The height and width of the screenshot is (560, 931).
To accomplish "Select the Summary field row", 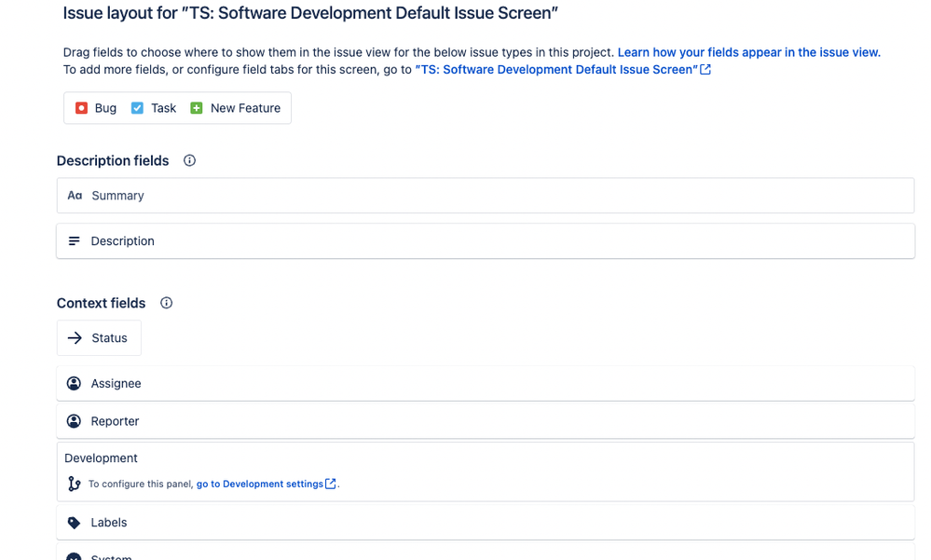I will pyautogui.click(x=485, y=196).
